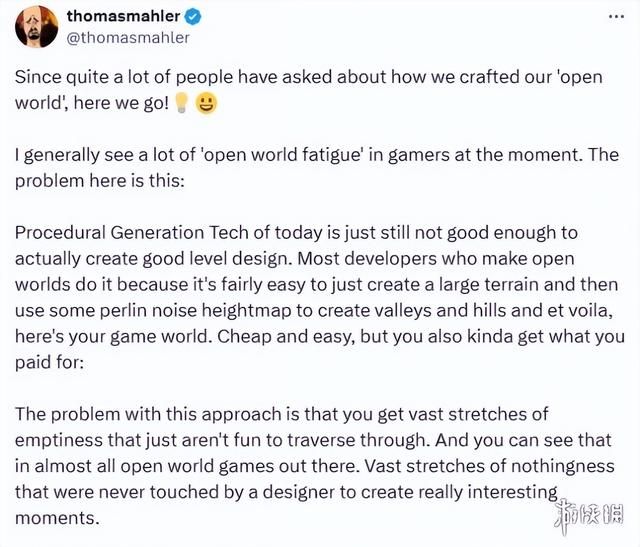Click the light bulb emoji
Screen dimensions: 640x547
[183, 104]
